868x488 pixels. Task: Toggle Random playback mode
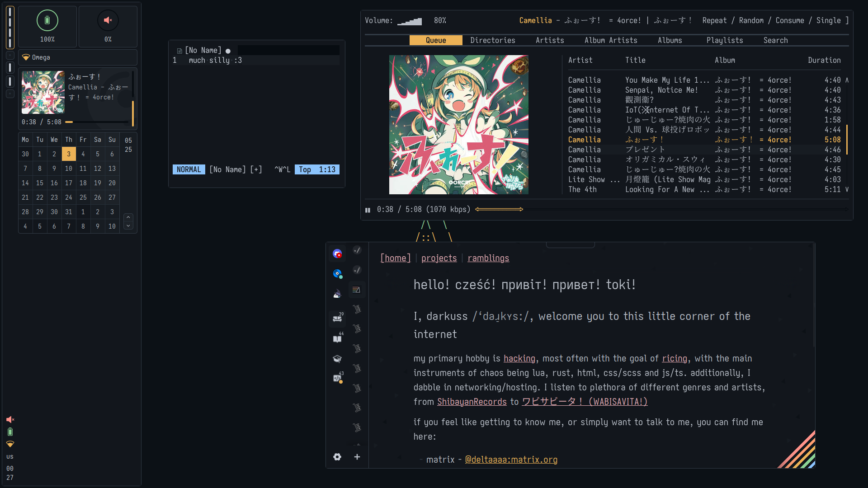pyautogui.click(x=751, y=20)
